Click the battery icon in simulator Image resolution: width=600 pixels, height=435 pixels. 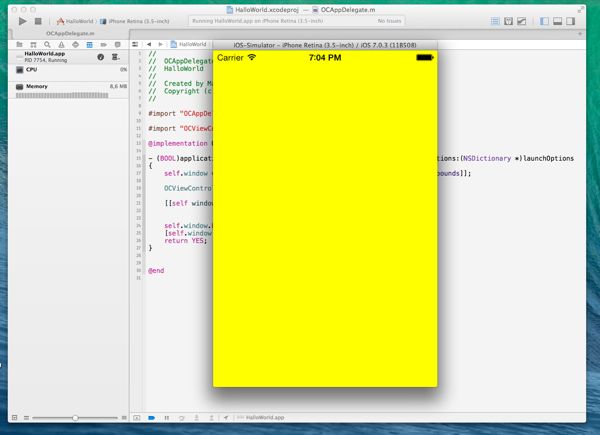425,58
